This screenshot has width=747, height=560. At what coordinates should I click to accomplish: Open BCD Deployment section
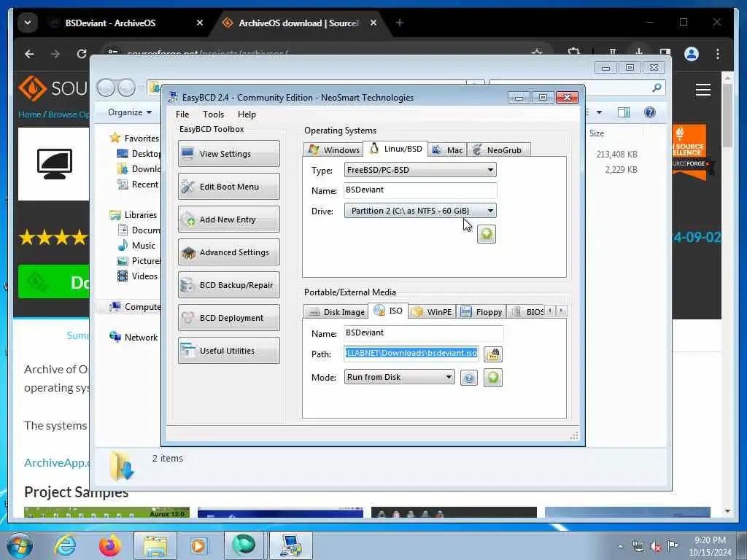(x=228, y=318)
